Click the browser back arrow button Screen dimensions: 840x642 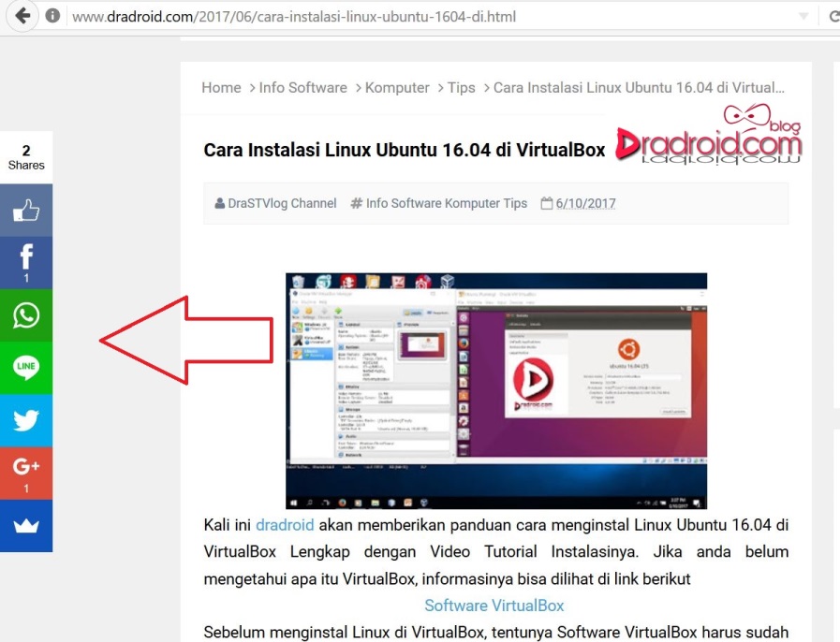22,16
